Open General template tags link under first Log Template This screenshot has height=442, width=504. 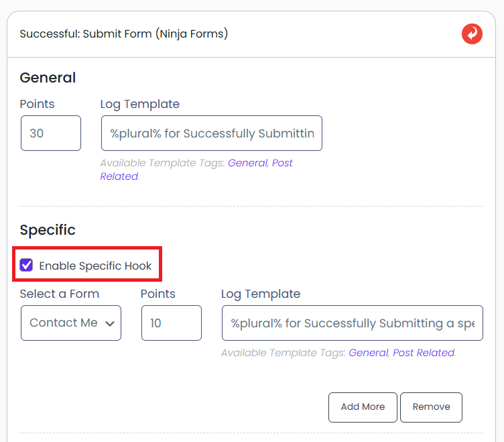pos(247,163)
